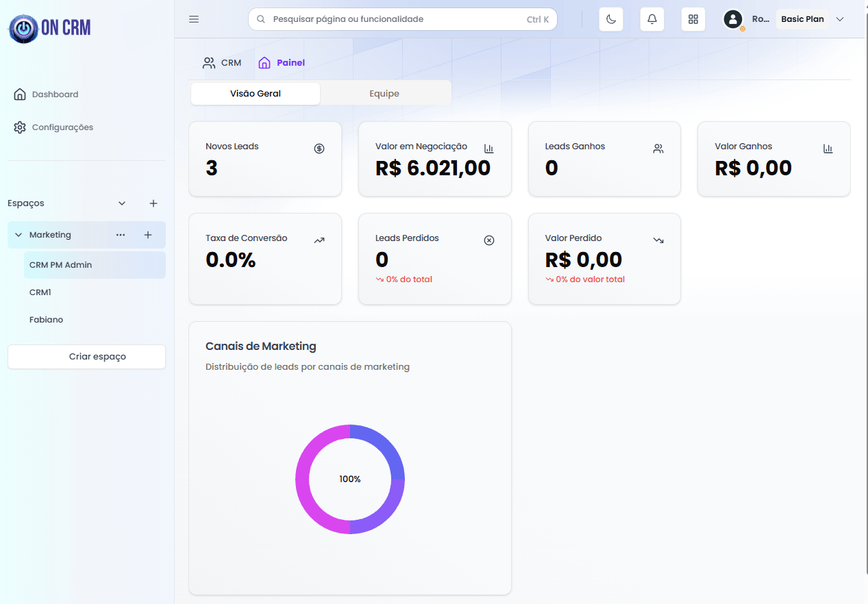Click the user avatar icon

pyautogui.click(x=733, y=19)
